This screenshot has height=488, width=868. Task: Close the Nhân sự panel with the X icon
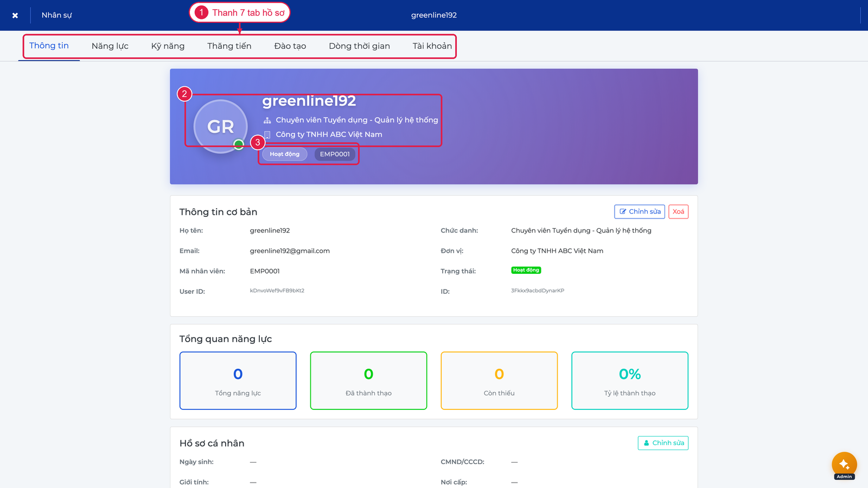[x=15, y=15]
